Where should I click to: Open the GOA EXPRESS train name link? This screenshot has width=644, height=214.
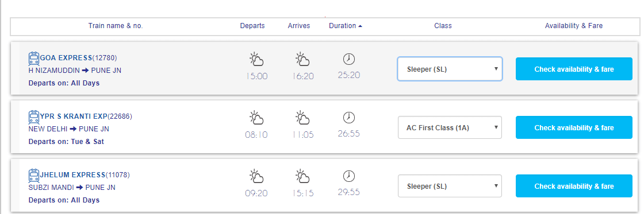(x=66, y=58)
